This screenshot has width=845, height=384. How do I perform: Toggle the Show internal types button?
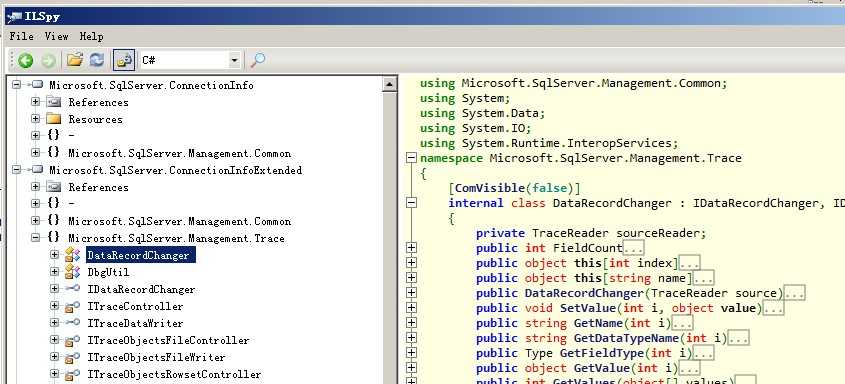tap(124, 60)
